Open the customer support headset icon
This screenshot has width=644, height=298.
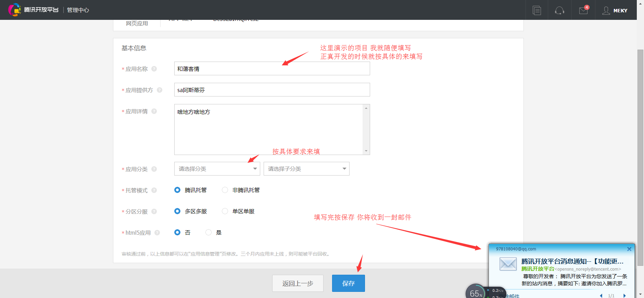pos(559,11)
